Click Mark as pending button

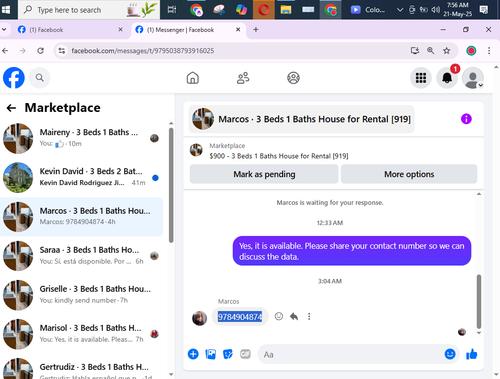click(264, 174)
